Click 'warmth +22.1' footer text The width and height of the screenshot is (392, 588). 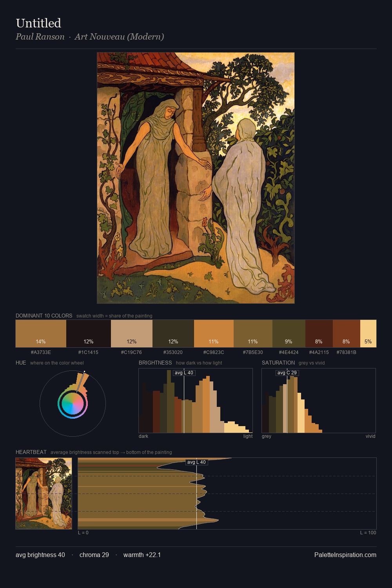click(142, 555)
